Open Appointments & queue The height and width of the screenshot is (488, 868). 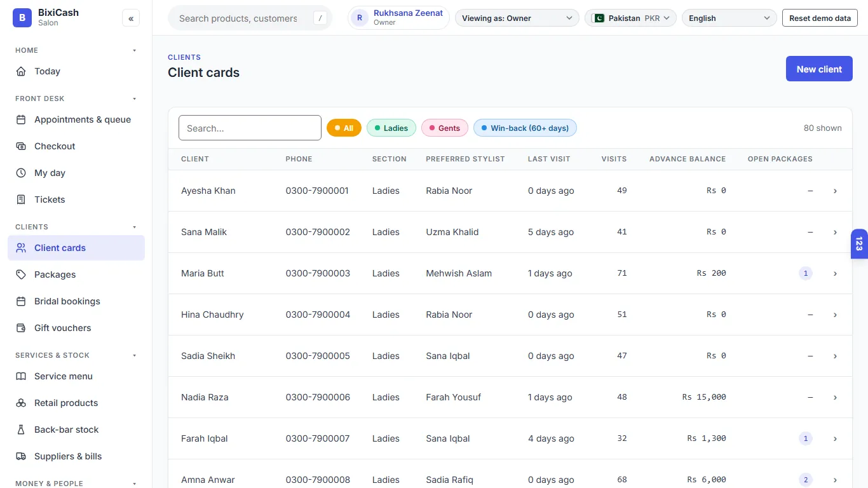(76, 119)
